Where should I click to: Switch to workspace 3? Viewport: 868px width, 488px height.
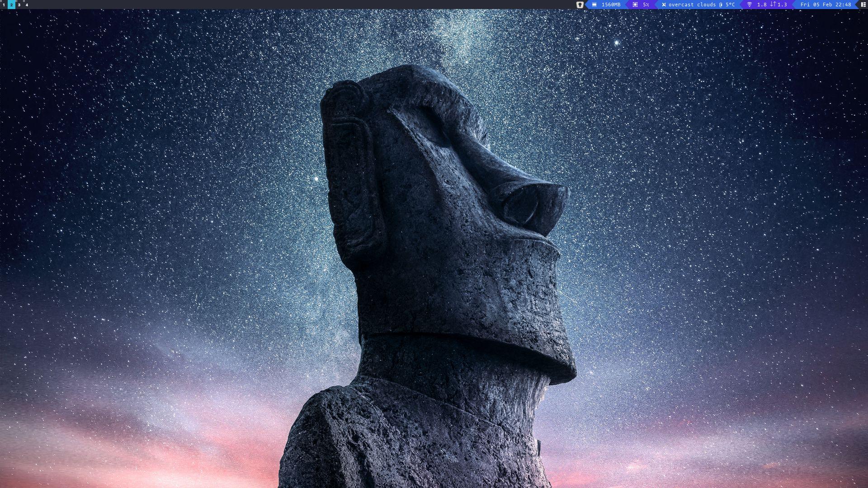coord(19,5)
